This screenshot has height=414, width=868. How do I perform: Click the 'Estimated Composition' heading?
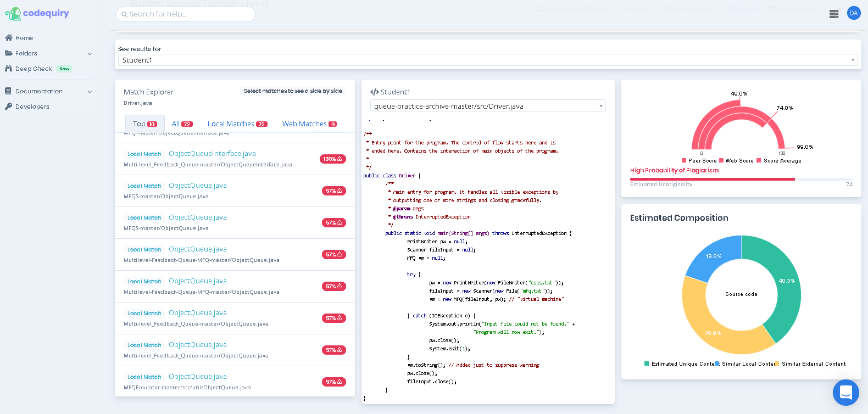679,218
